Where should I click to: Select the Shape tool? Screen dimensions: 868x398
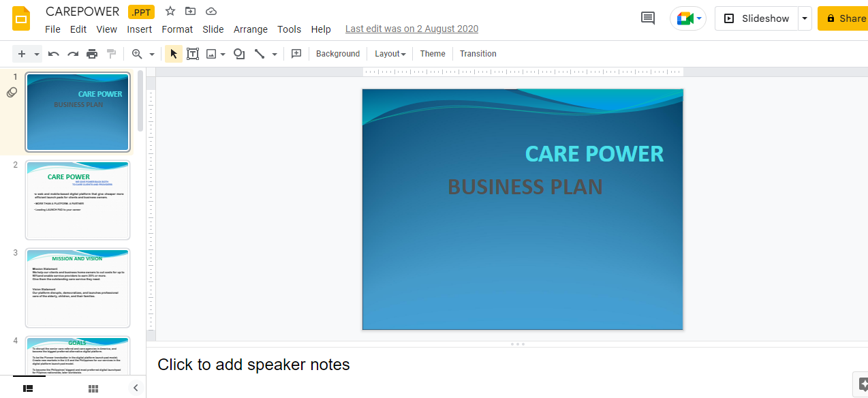point(239,54)
